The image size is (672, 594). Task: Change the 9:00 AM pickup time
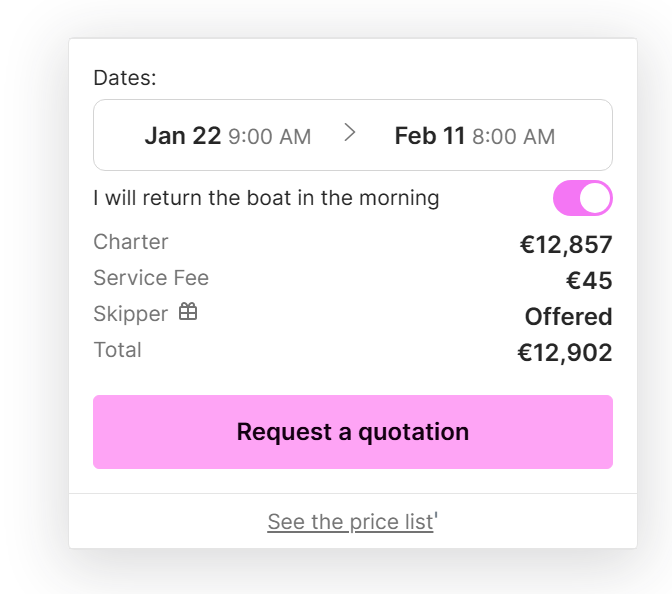pos(269,137)
